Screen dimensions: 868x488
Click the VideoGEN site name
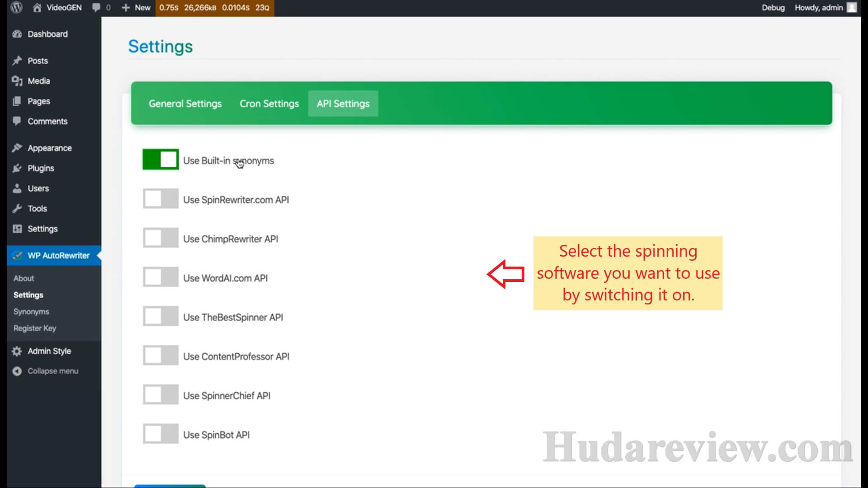64,8
